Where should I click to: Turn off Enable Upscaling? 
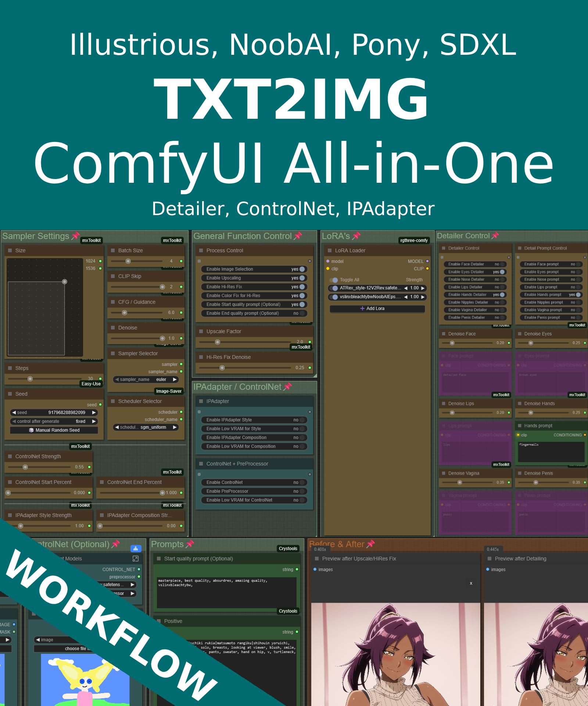coord(302,278)
